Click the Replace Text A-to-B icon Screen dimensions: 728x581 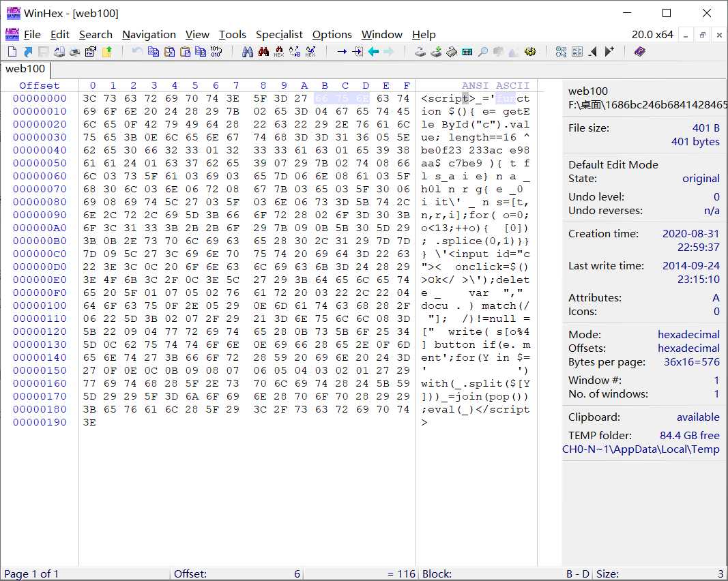point(295,52)
